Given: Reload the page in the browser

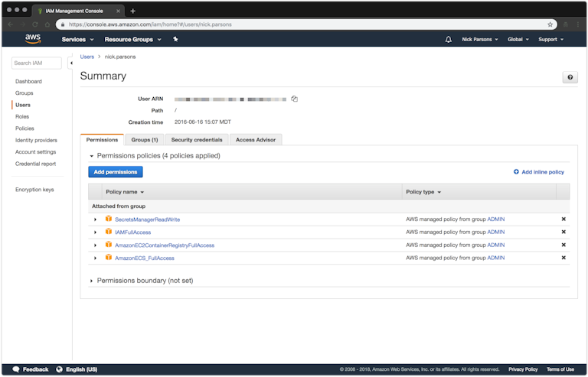Looking at the screenshot, I should pos(35,24).
